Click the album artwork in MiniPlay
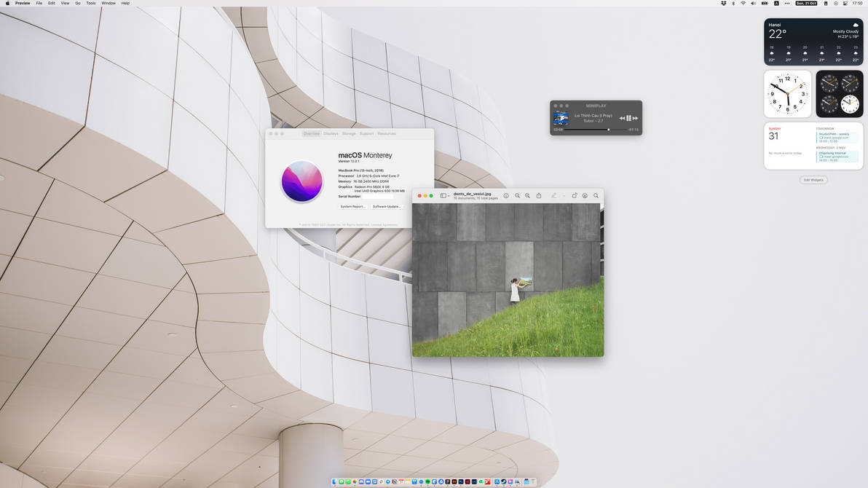This screenshot has width=868, height=488. tap(561, 118)
